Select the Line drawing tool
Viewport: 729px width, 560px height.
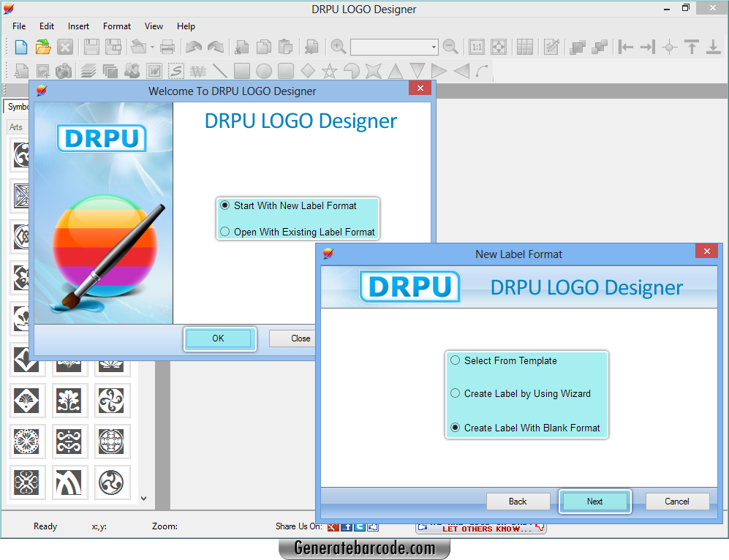point(219,71)
